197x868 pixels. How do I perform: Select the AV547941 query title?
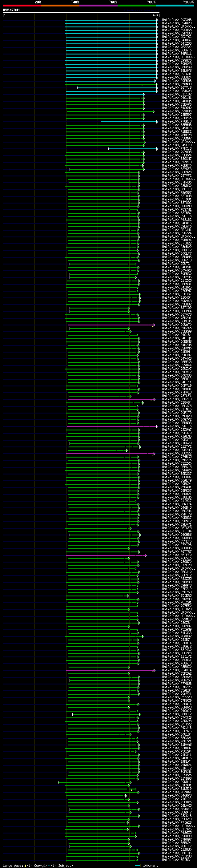pos(11,10)
